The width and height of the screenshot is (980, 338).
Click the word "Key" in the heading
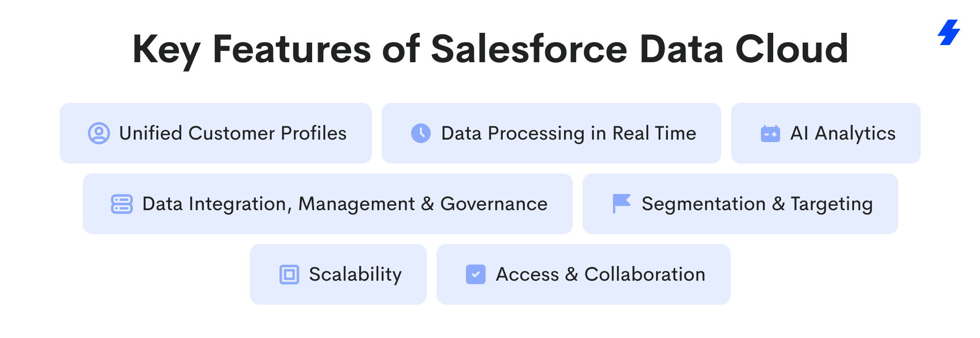coord(166,50)
